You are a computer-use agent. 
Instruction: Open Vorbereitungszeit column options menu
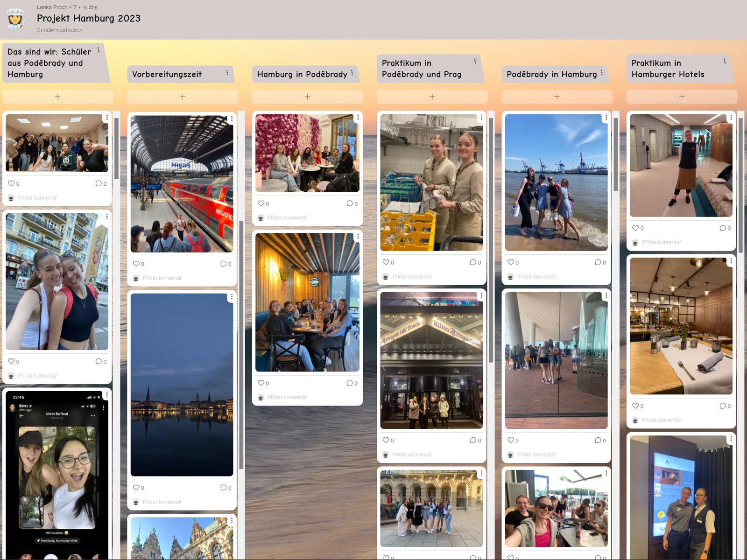point(227,73)
